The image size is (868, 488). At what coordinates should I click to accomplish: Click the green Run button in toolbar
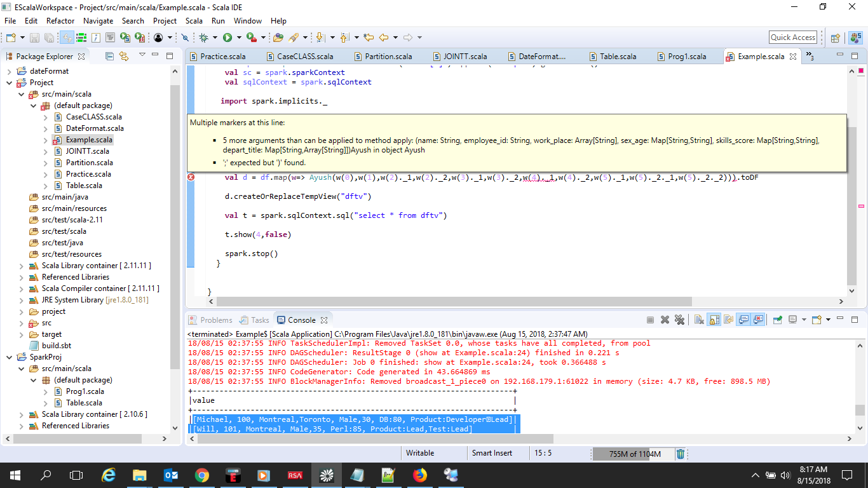(227, 37)
